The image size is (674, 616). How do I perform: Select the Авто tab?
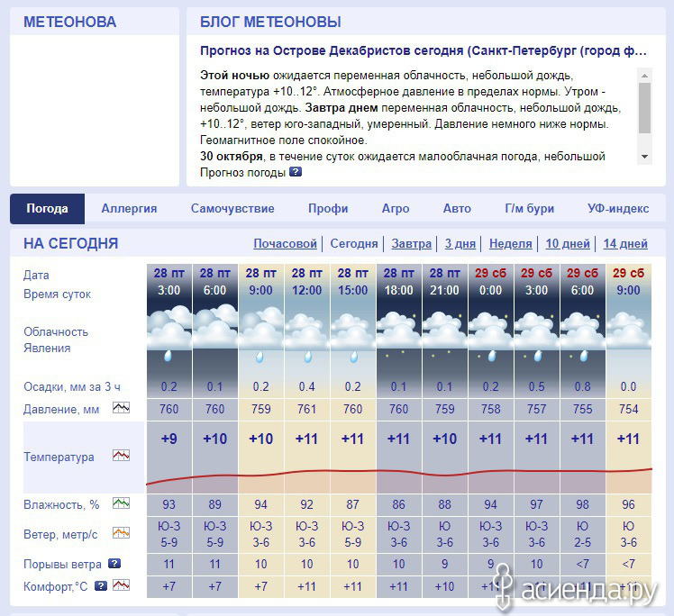pos(457,208)
